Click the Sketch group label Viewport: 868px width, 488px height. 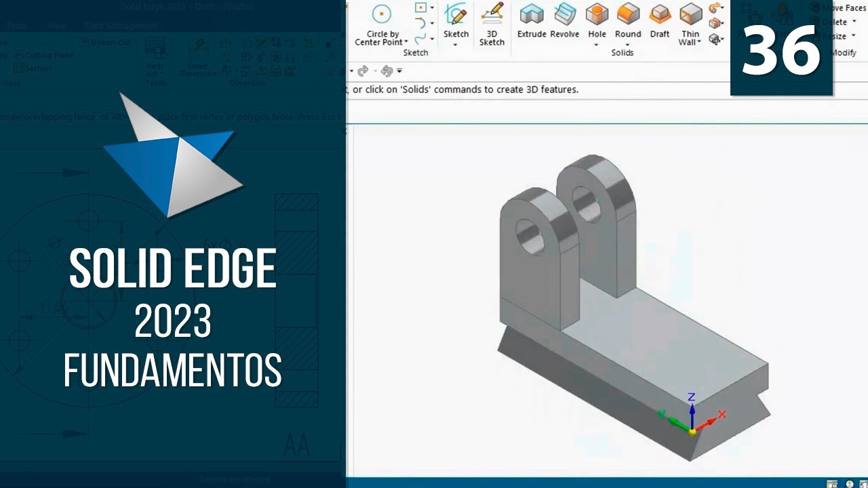point(416,52)
